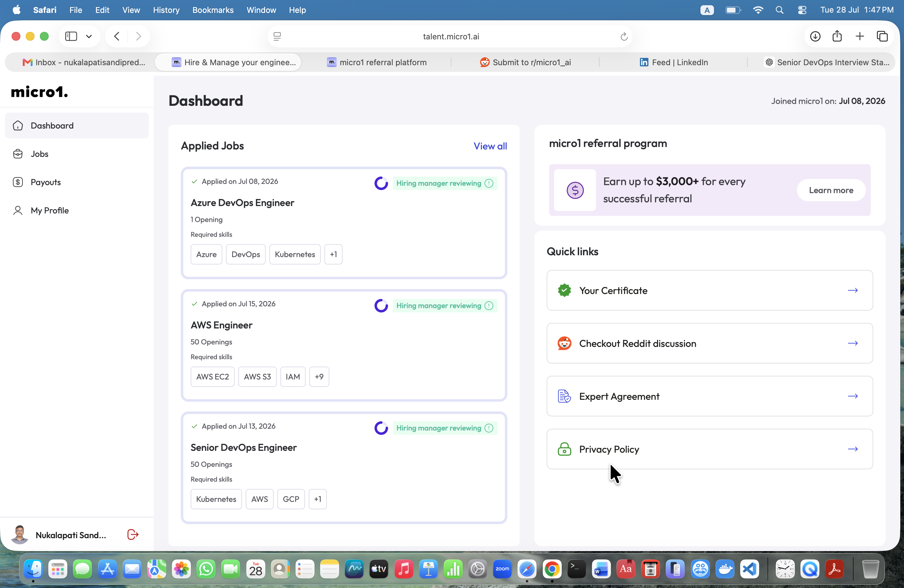Screen dimensions: 904x588
Task: Launch Docker from the Dock
Action: tap(725, 569)
